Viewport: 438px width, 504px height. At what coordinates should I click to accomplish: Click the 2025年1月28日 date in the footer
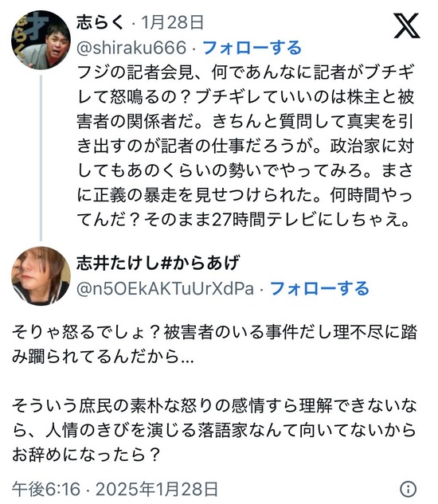pos(157,490)
